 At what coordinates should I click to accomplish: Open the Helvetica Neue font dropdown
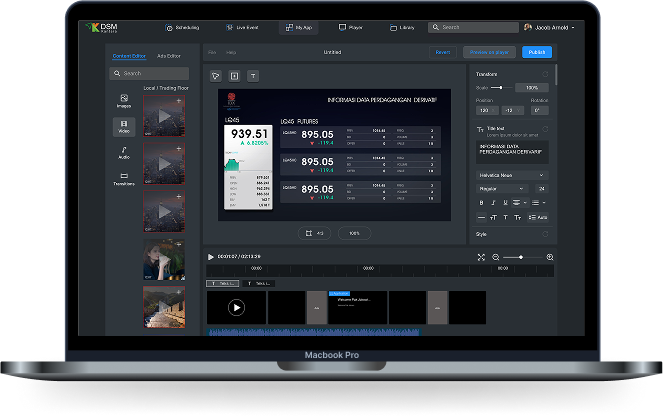click(x=512, y=175)
